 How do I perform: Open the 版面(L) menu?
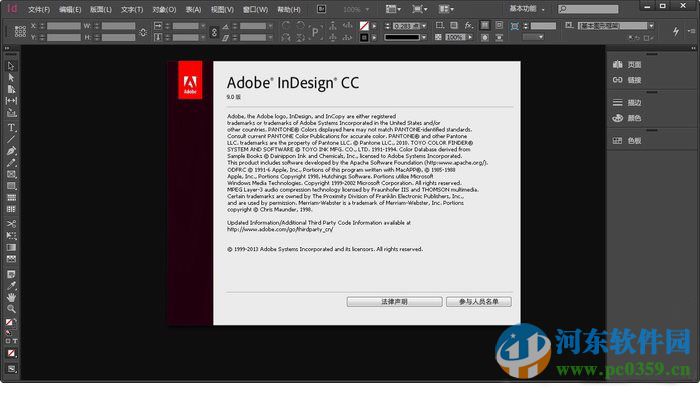coord(101,9)
